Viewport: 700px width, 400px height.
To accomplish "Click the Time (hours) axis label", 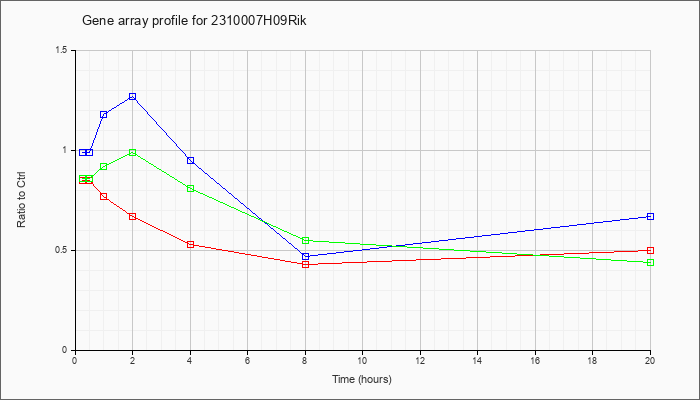I will pos(362,379).
